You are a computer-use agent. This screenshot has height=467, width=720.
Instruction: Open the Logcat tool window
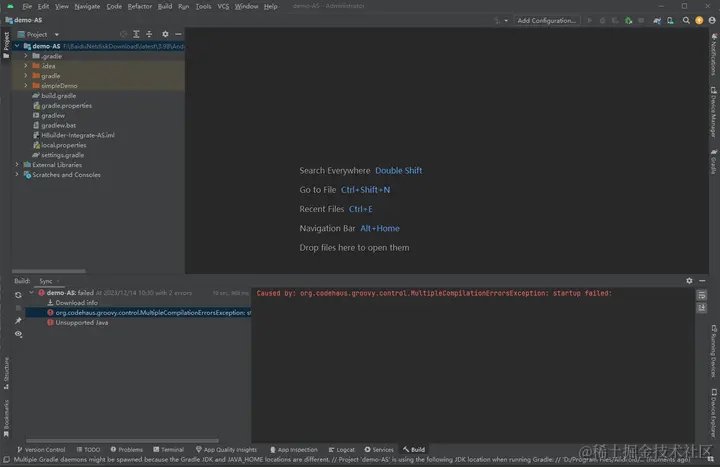[x=342, y=450]
